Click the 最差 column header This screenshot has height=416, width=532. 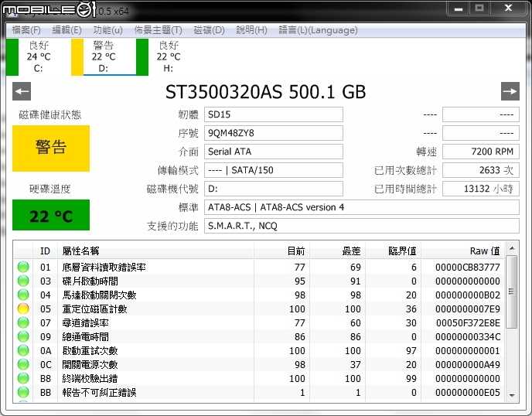337,251
